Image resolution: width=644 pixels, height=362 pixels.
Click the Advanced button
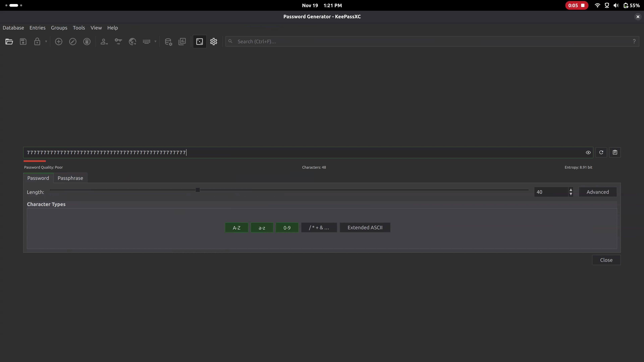598,192
